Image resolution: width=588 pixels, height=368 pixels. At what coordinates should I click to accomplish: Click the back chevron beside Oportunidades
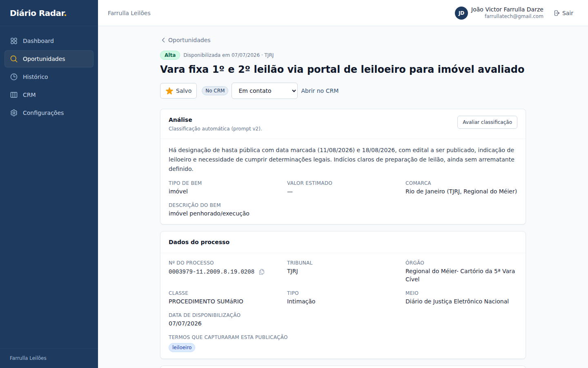pyautogui.click(x=163, y=40)
